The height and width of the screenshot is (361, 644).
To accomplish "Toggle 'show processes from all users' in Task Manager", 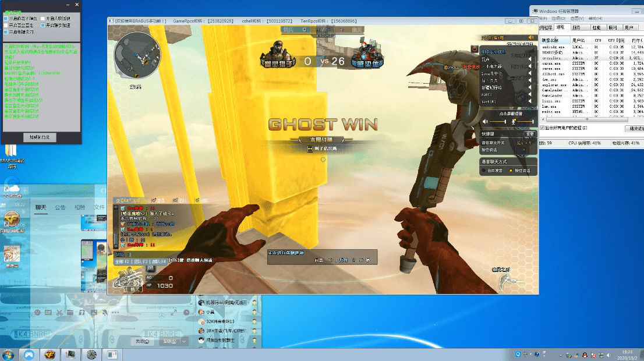I will [542, 128].
